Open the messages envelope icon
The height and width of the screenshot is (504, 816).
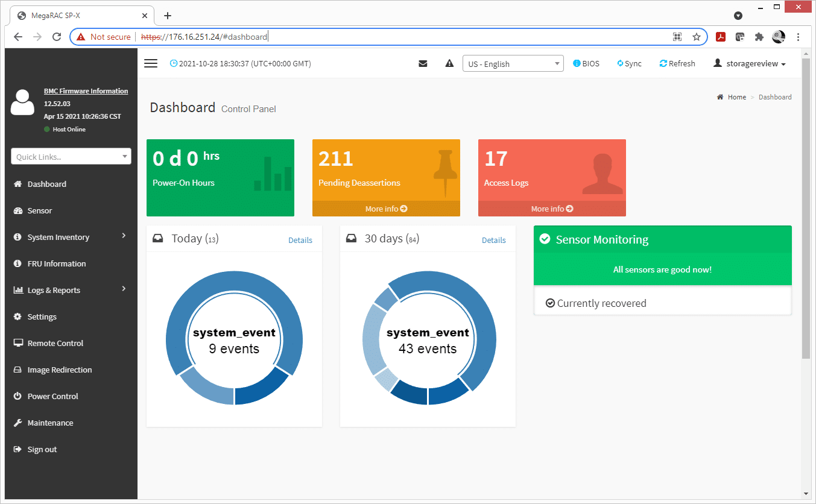423,63
